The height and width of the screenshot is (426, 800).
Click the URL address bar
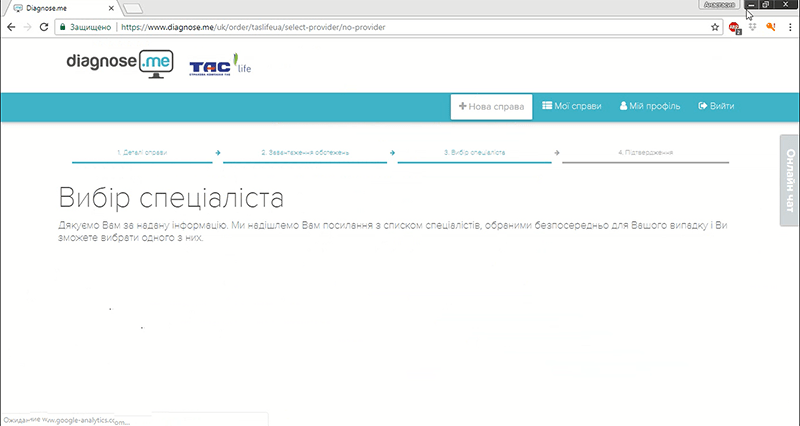(x=388, y=27)
